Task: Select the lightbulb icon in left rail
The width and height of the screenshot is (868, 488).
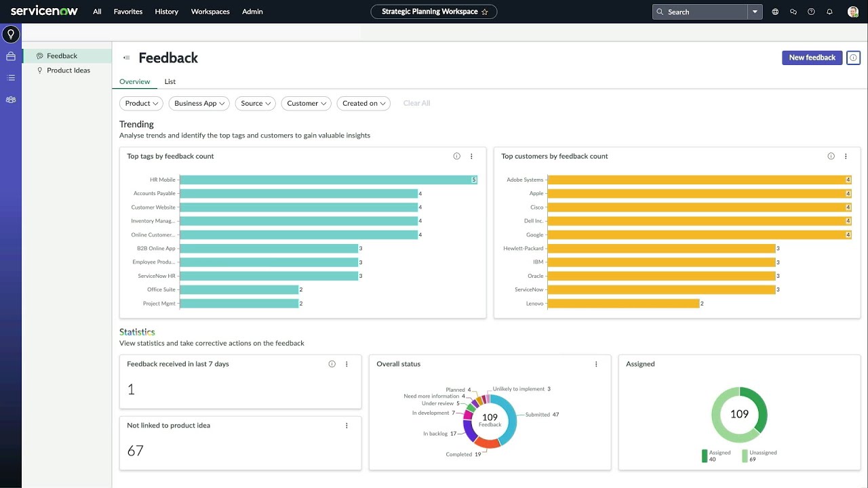Action: pos(11,34)
